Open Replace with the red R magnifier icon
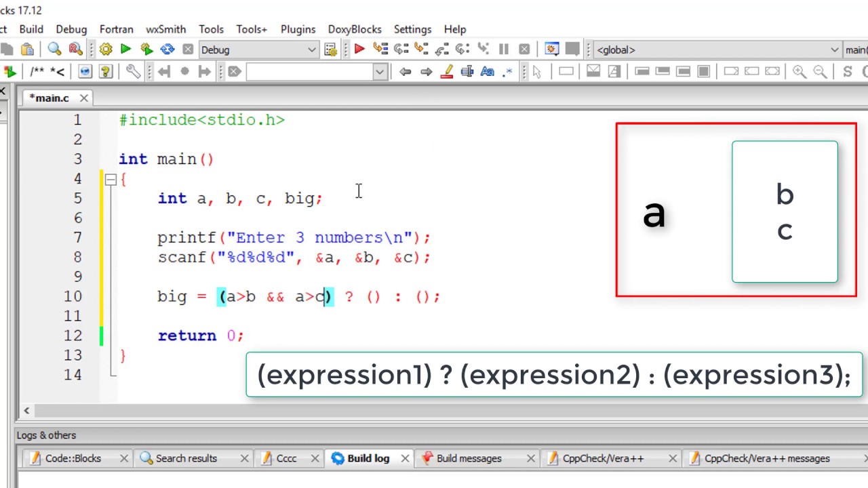The image size is (868, 488). pyautogui.click(x=75, y=49)
